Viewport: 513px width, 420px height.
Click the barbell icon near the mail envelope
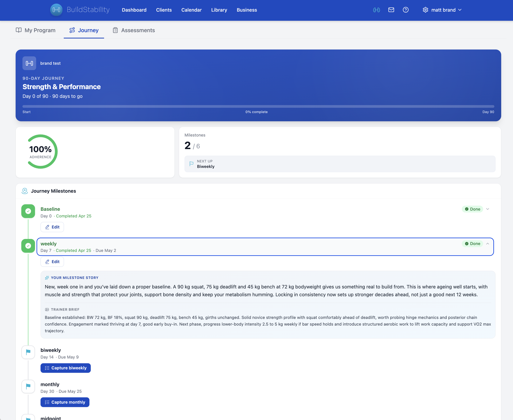point(376,10)
